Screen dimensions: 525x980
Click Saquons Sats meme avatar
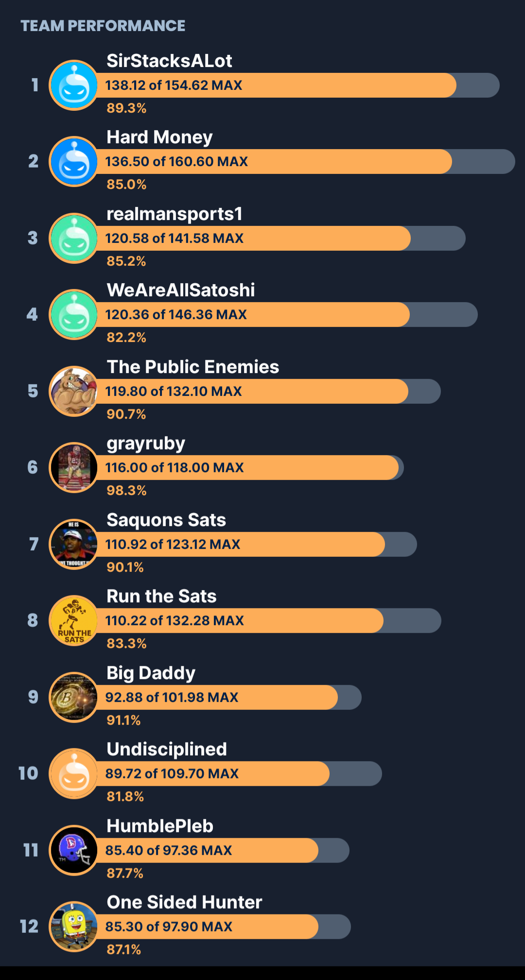coord(74,544)
